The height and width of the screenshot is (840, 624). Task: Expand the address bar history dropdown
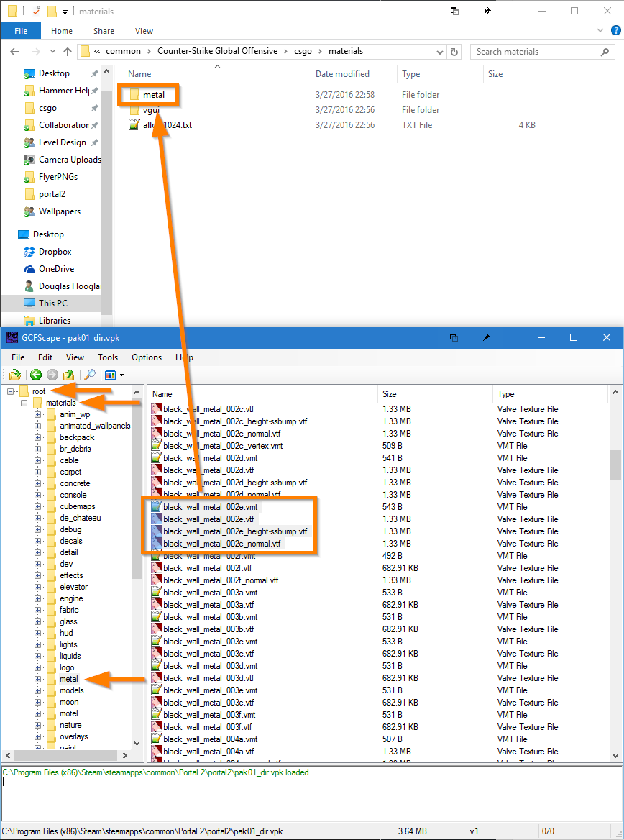(440, 52)
